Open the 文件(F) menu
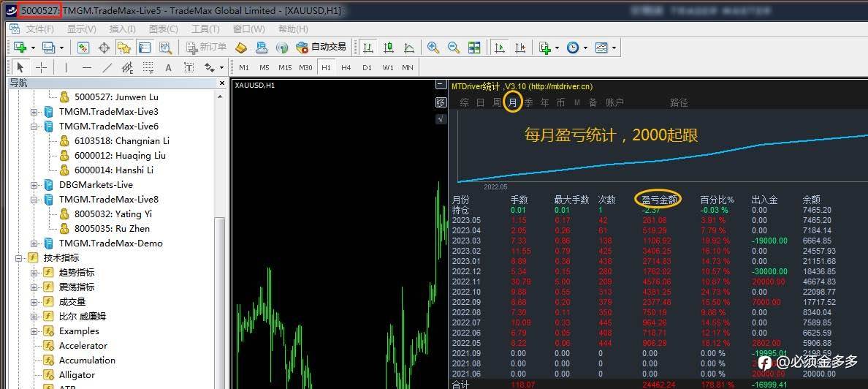This screenshot has height=389, width=868. point(40,29)
